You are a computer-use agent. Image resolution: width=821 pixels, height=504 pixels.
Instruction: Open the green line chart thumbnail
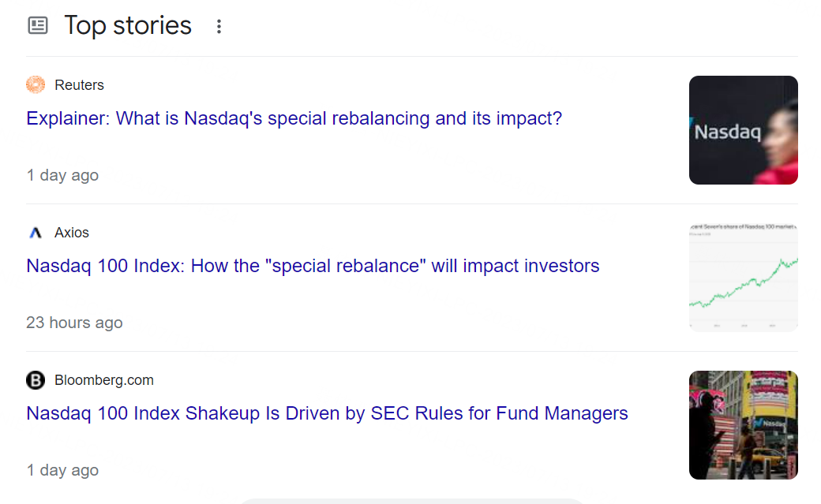coord(743,278)
